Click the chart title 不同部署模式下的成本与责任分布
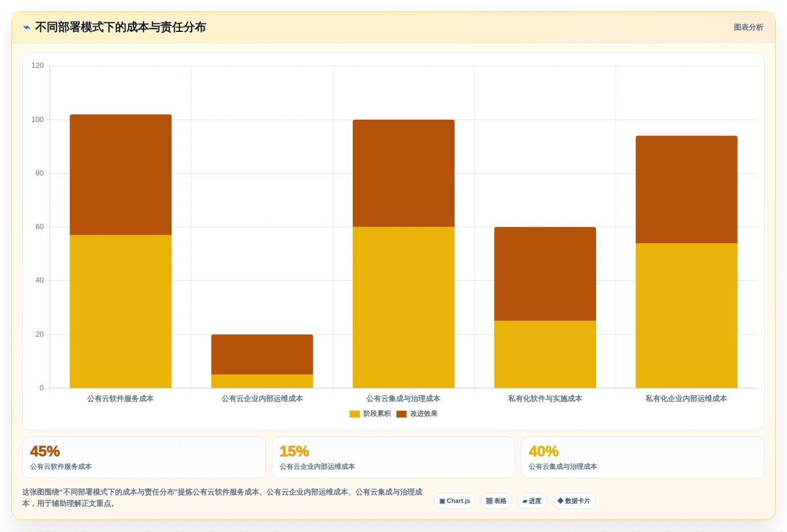Viewport: 787px width, 532px height. tap(120, 27)
